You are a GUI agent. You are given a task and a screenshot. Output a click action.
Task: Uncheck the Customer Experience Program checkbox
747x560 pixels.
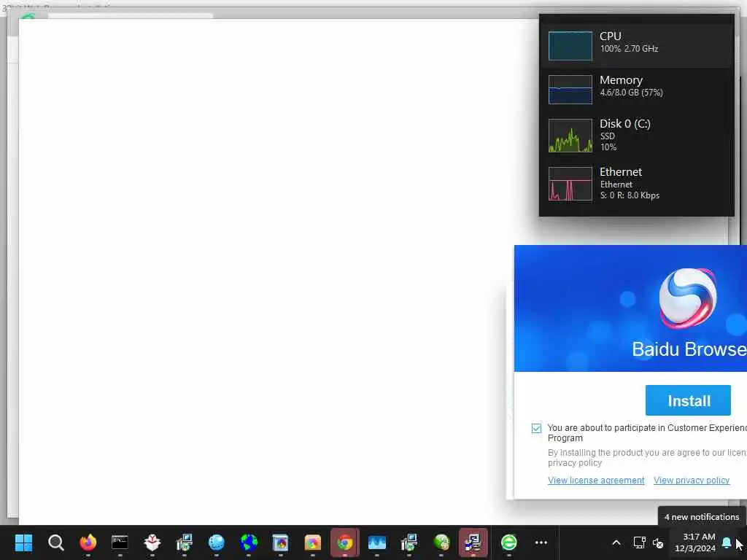point(536,428)
